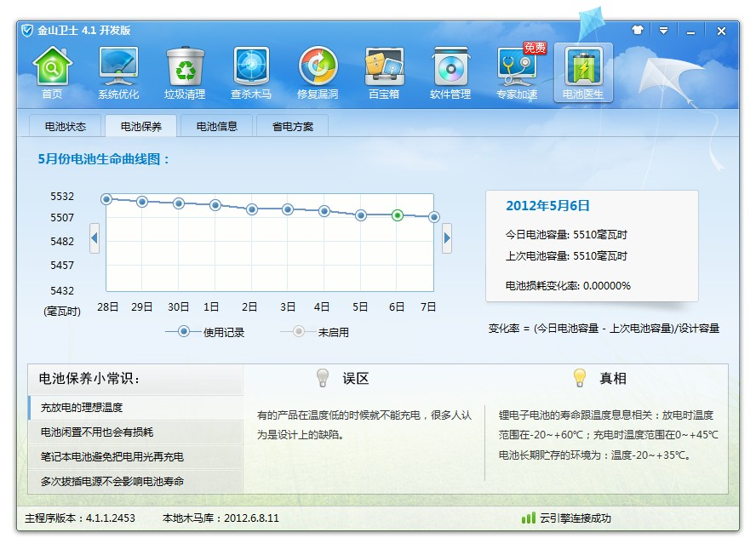The width and height of the screenshot is (756, 538).
Task: Close the 金山卫士 window
Action: click(721, 31)
